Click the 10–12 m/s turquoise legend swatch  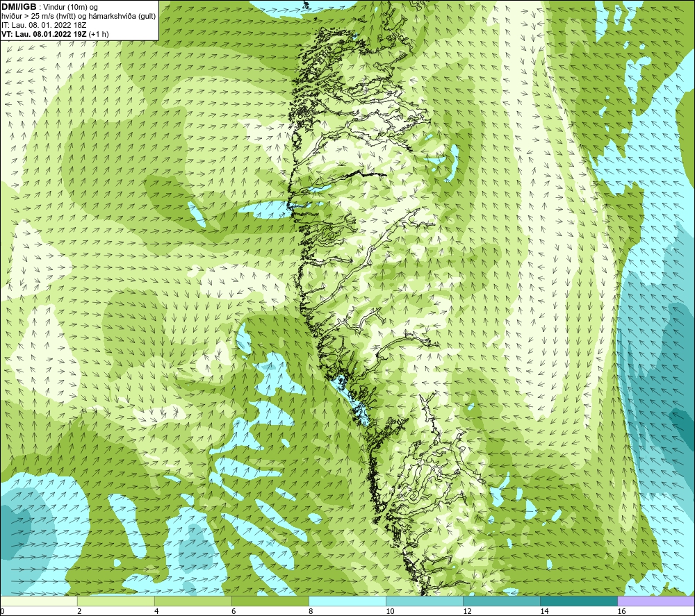(x=424, y=601)
